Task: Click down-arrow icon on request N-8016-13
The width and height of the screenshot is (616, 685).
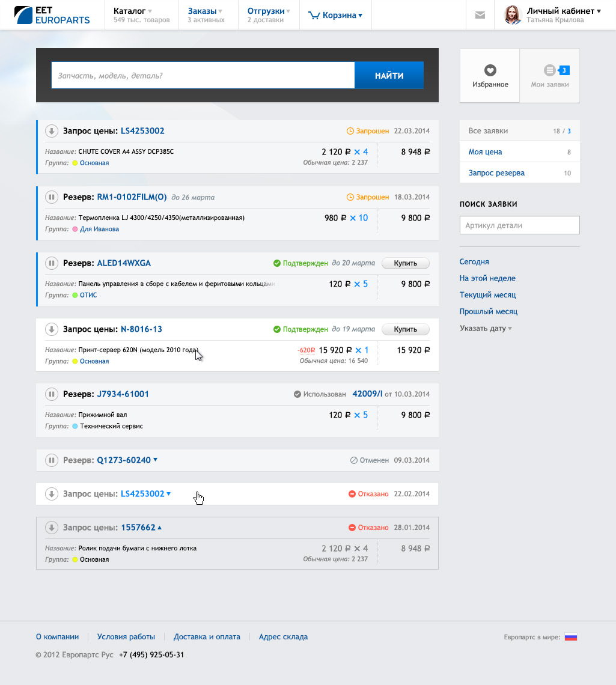Action: coord(52,329)
